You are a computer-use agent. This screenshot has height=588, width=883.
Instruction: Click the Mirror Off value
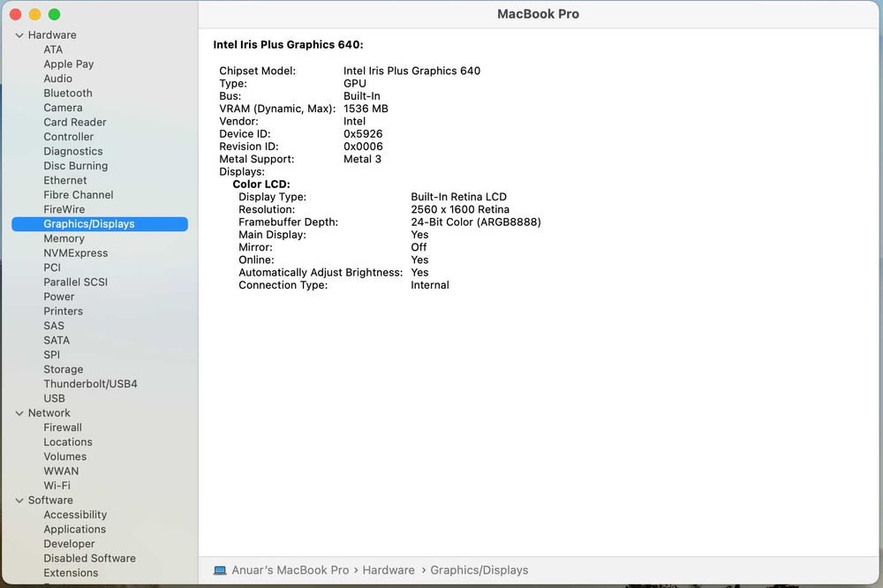(419, 247)
